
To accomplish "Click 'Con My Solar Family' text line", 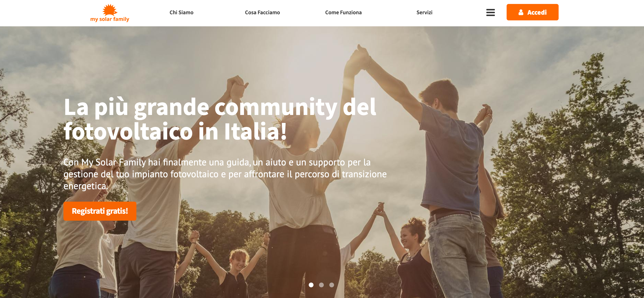I will (x=105, y=162).
